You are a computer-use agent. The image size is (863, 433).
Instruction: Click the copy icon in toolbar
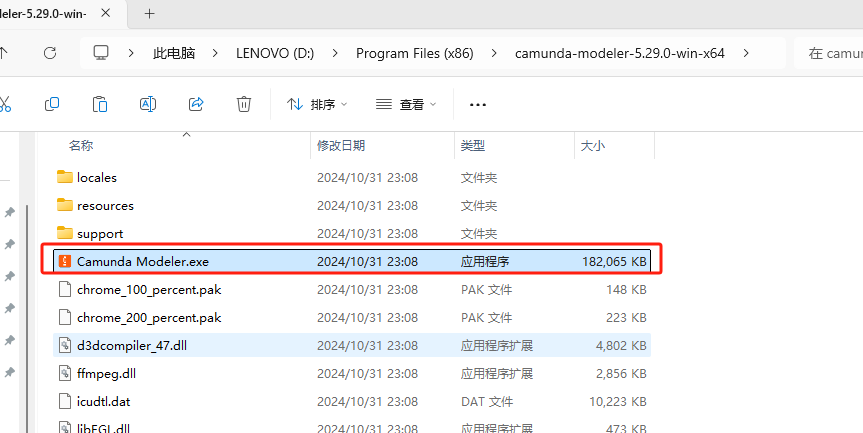pyautogui.click(x=52, y=103)
